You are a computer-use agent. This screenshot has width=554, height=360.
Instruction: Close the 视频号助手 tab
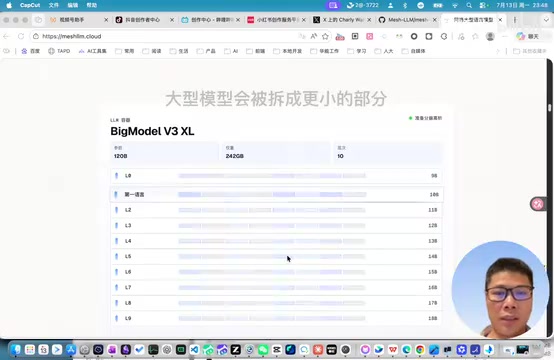[x=106, y=20]
